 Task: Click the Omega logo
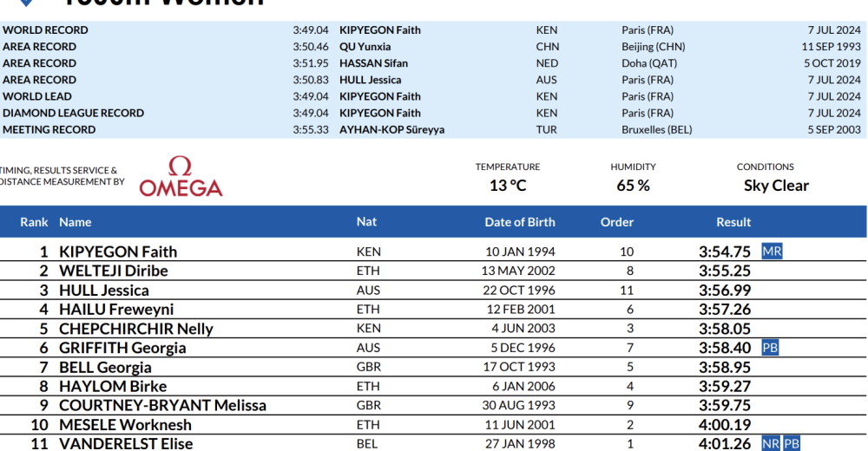tap(181, 177)
